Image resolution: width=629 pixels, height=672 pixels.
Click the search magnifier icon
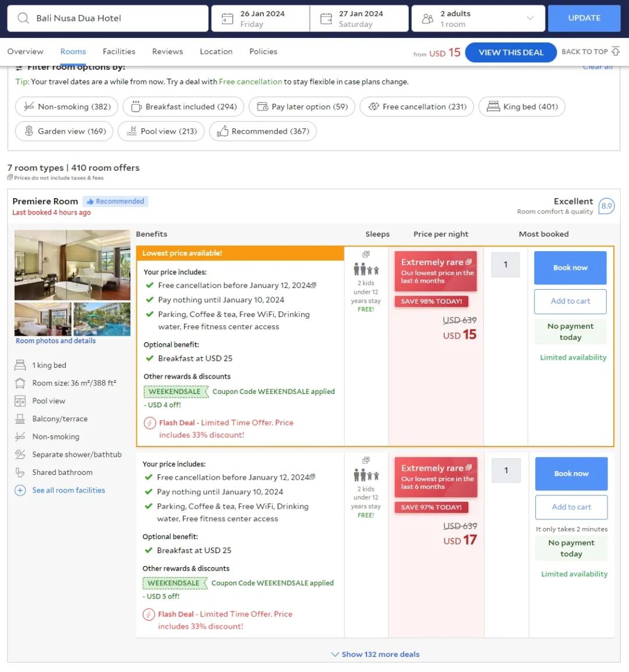[23, 18]
